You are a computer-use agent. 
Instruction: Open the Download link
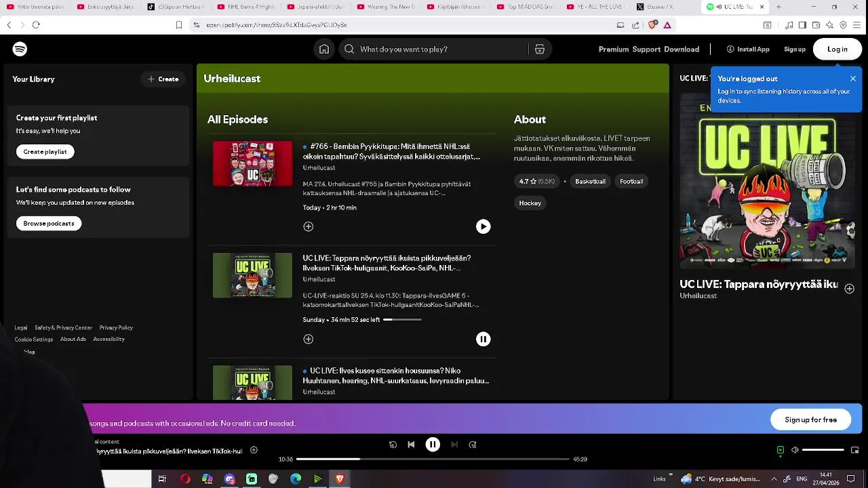(x=682, y=49)
